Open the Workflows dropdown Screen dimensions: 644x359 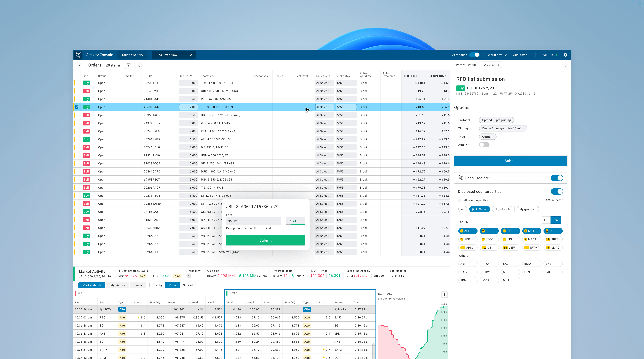[x=497, y=55]
